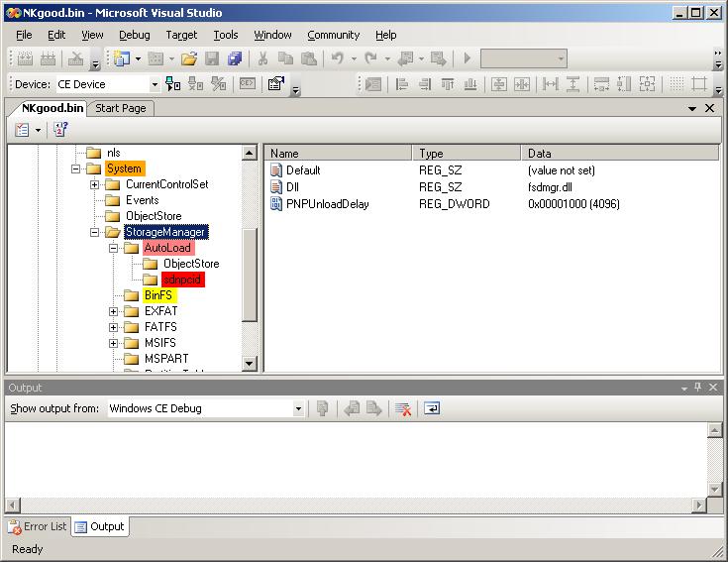
Task: Pin the Output panel with auto-hide pushpin
Action: pyautogui.click(x=698, y=387)
